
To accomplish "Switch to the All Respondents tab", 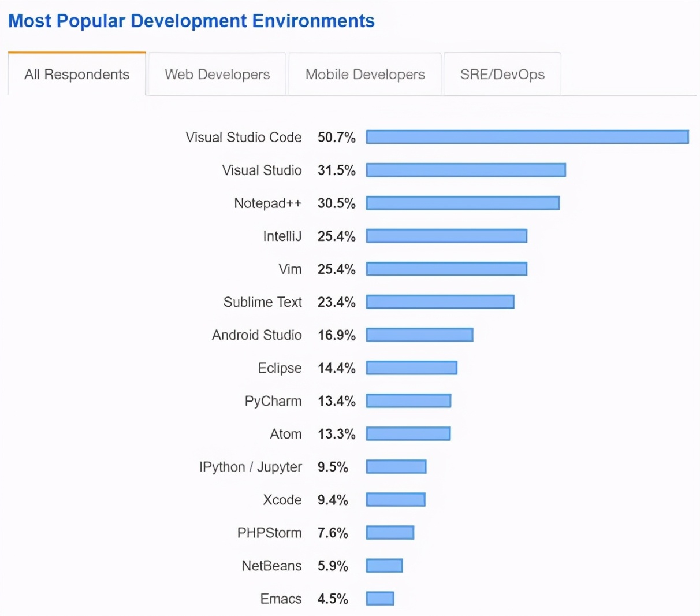I will pyautogui.click(x=77, y=74).
